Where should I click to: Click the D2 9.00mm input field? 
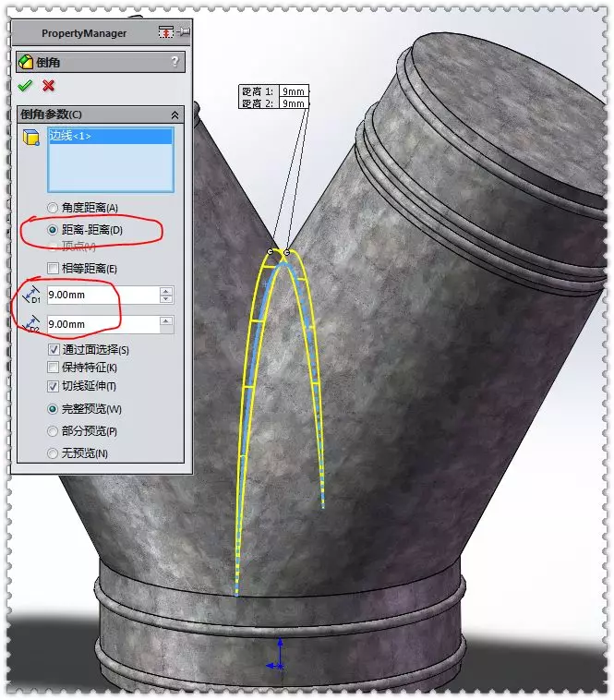(x=103, y=324)
